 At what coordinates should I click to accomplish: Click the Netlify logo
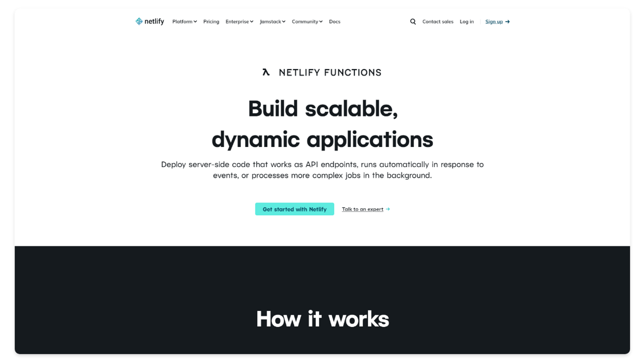[x=150, y=21]
